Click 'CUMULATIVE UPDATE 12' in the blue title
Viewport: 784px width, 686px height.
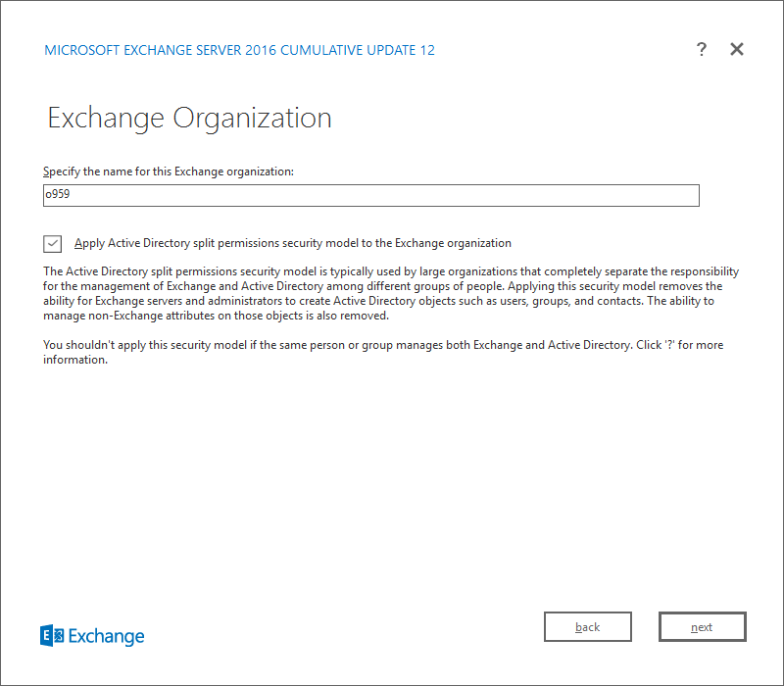(358, 50)
